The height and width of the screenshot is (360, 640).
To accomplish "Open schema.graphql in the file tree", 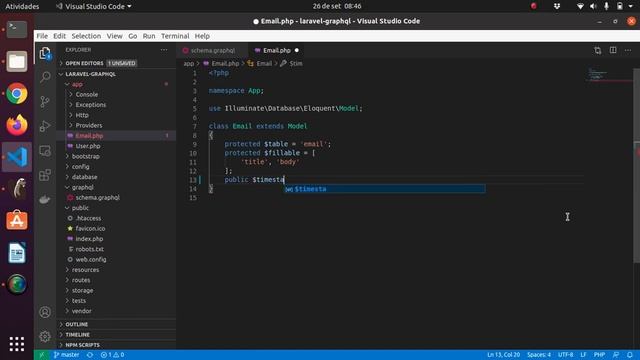I will 97,198.
